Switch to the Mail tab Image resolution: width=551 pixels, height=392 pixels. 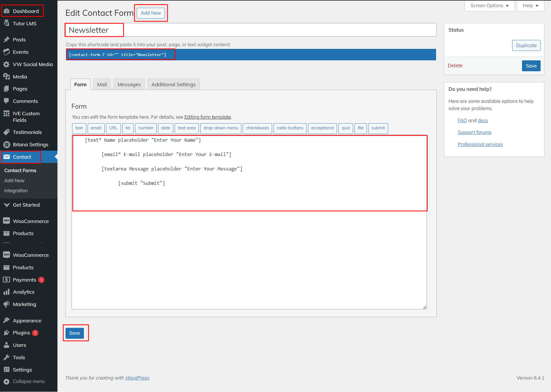[102, 84]
